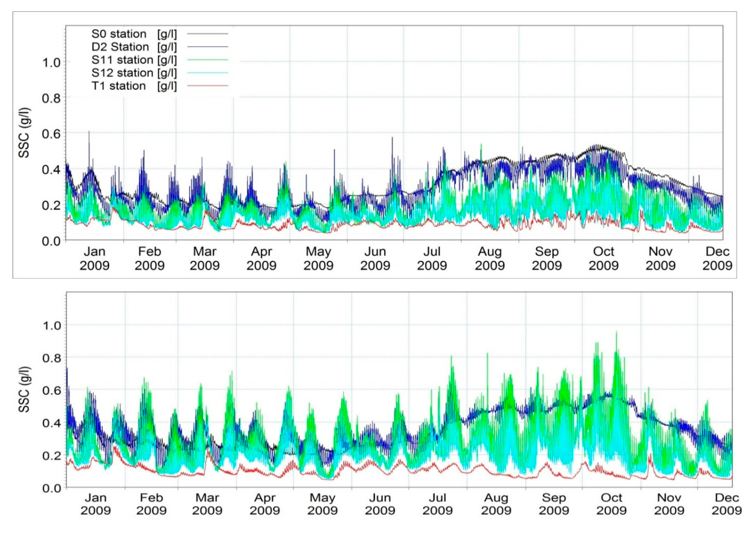This screenshot has height=540, width=756.
Task: Click the gray S0 legend line sample
Action: click(x=207, y=34)
